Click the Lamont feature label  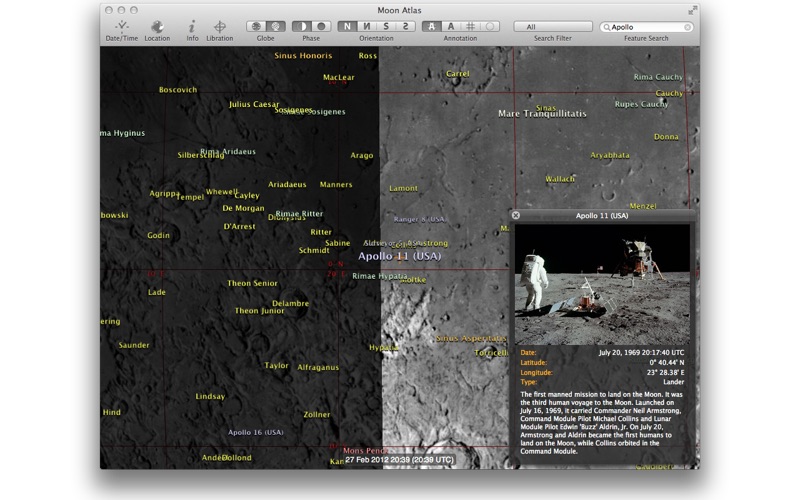pyautogui.click(x=403, y=188)
